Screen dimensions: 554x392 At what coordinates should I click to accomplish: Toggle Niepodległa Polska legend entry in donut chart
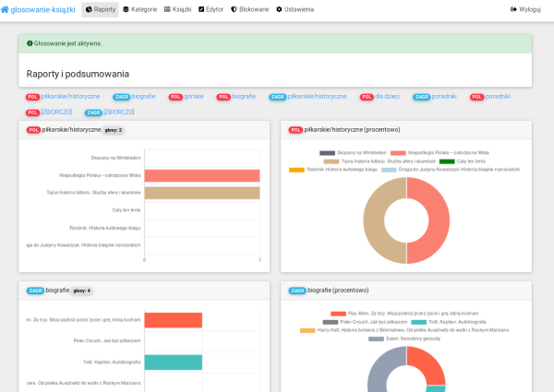(x=398, y=152)
